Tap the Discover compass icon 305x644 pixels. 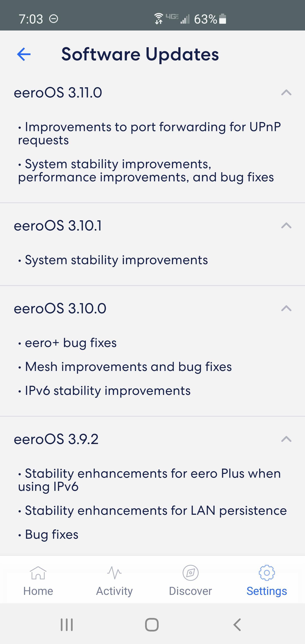click(190, 572)
